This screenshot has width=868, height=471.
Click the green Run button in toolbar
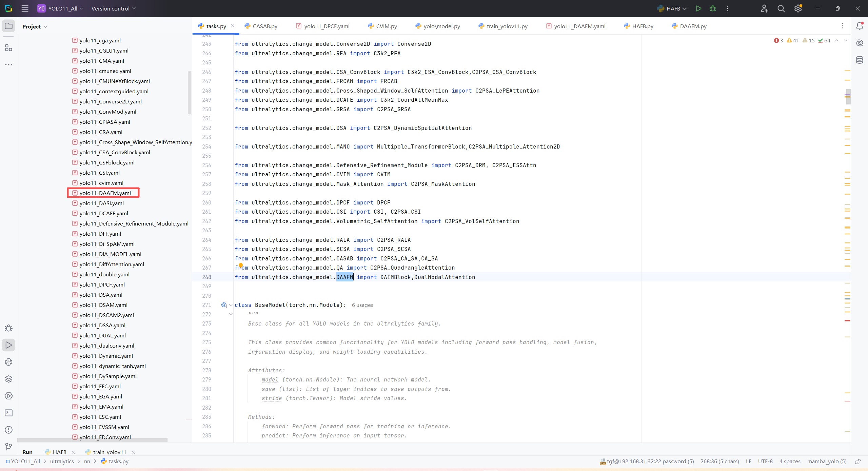pyautogui.click(x=698, y=8)
